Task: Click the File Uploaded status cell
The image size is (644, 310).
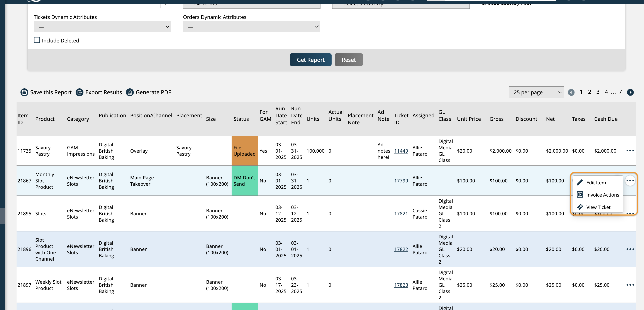Action: pos(244,151)
